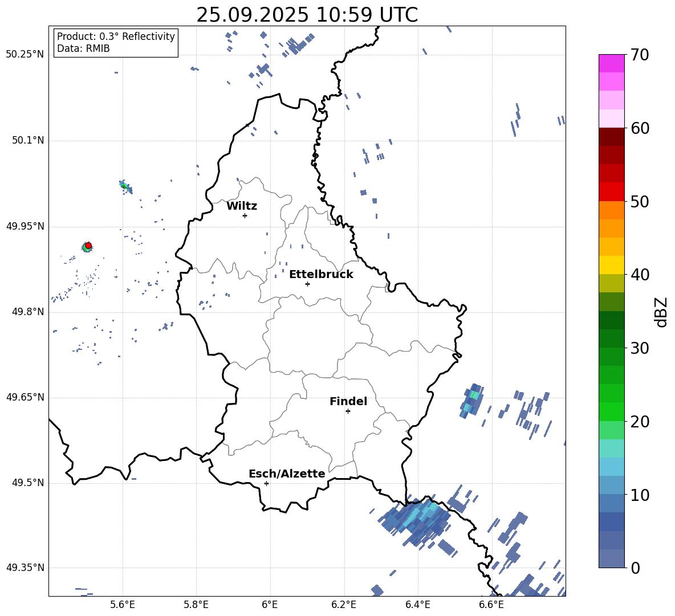Click 'Product: 0.3° Reflectivity' text
This screenshot has width=675, height=616.
tap(116, 36)
